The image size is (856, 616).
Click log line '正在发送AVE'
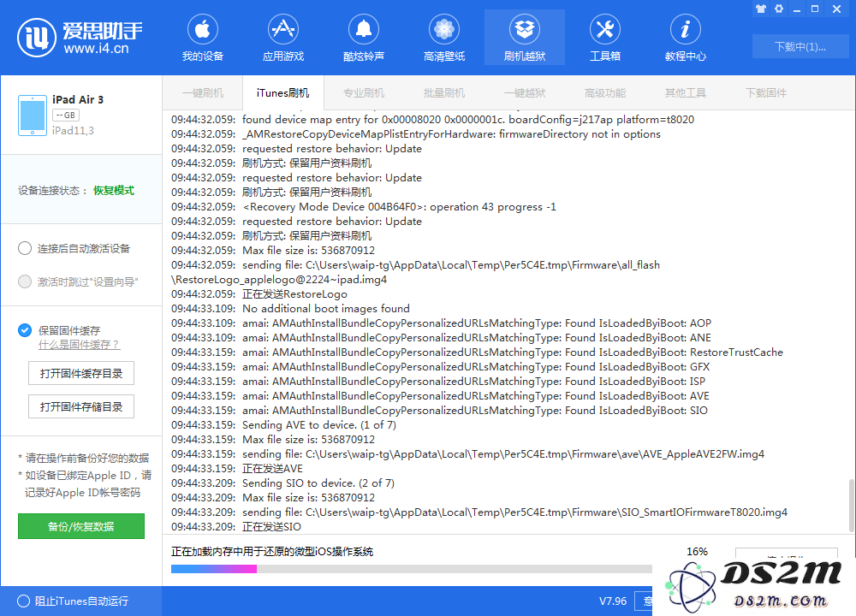[236, 469]
